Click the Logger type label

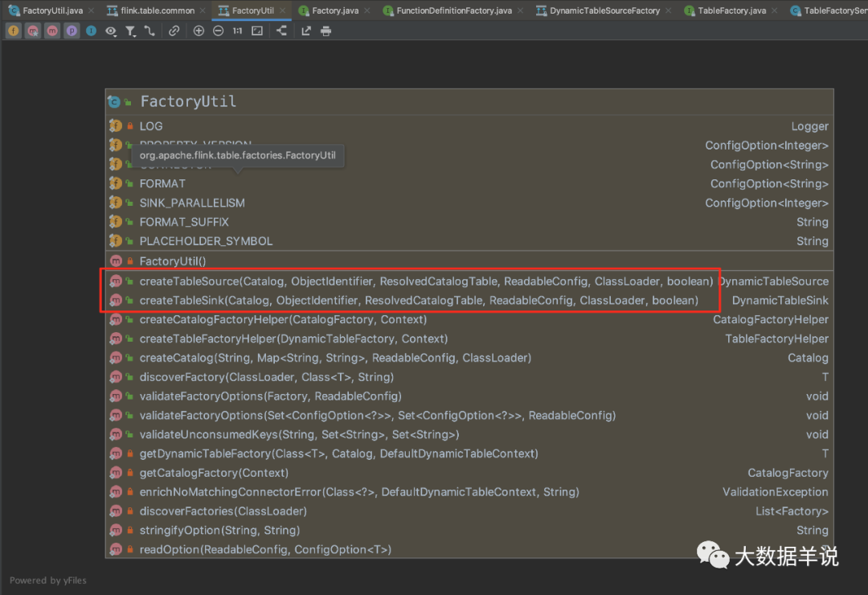tap(809, 127)
